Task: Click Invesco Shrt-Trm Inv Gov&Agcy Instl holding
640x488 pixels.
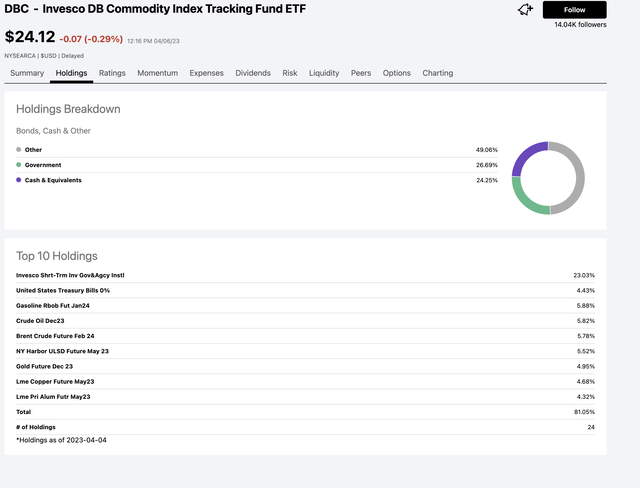Action: pyautogui.click(x=70, y=275)
